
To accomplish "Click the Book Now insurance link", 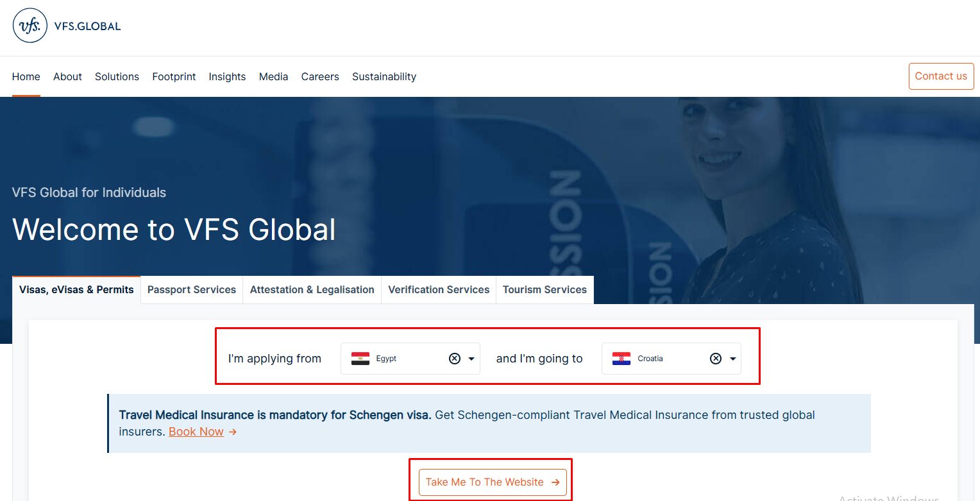I will pos(196,432).
